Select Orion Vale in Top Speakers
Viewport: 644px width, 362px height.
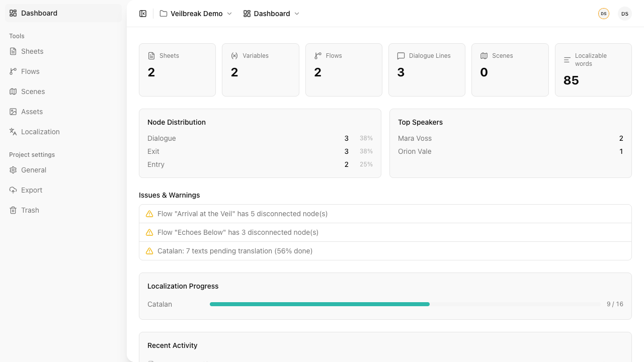tap(511, 151)
